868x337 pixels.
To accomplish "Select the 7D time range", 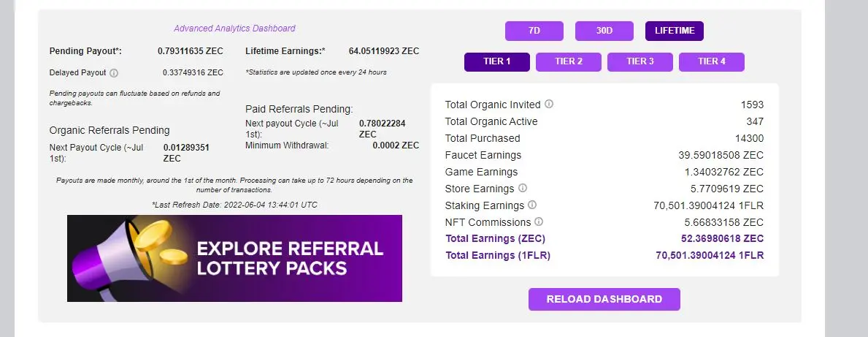I will click(534, 31).
